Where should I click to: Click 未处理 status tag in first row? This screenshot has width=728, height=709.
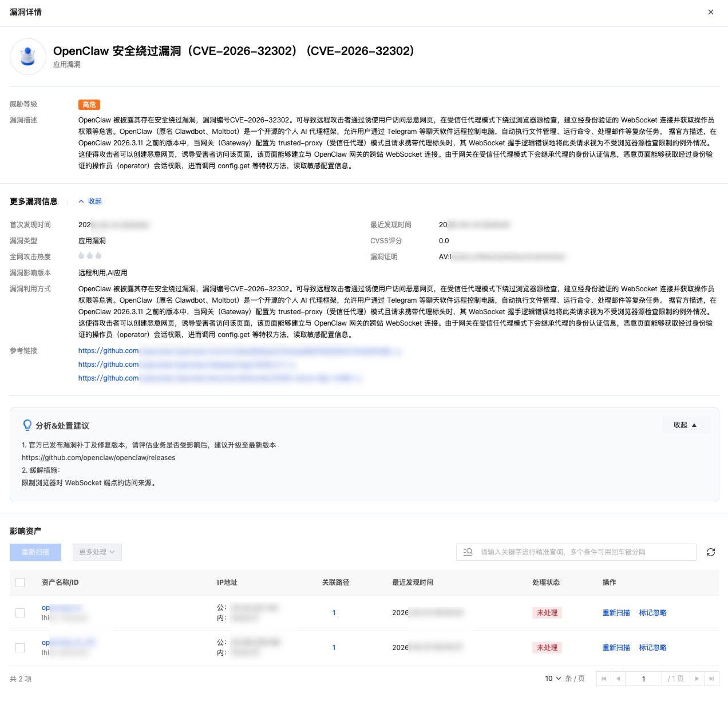tap(547, 613)
